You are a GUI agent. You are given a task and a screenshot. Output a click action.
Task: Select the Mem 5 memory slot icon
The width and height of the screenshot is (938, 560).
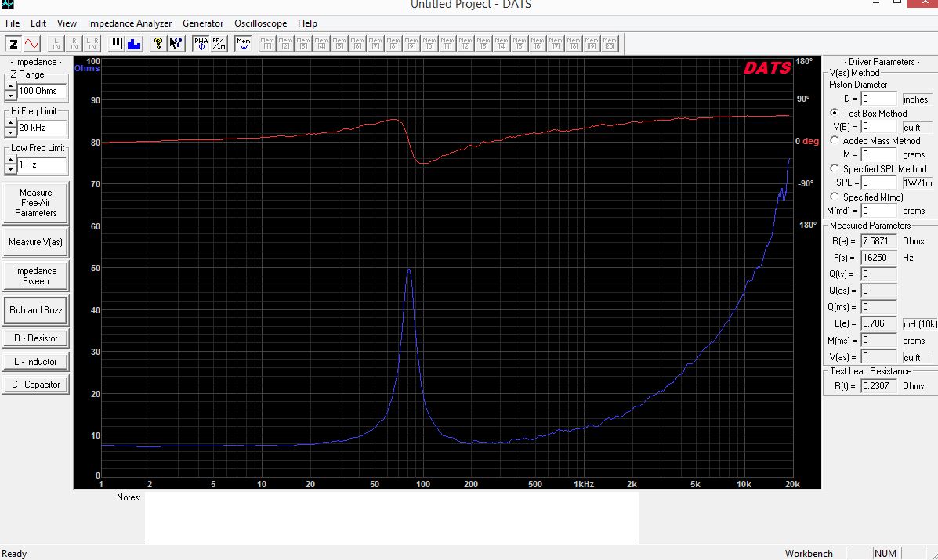(339, 44)
